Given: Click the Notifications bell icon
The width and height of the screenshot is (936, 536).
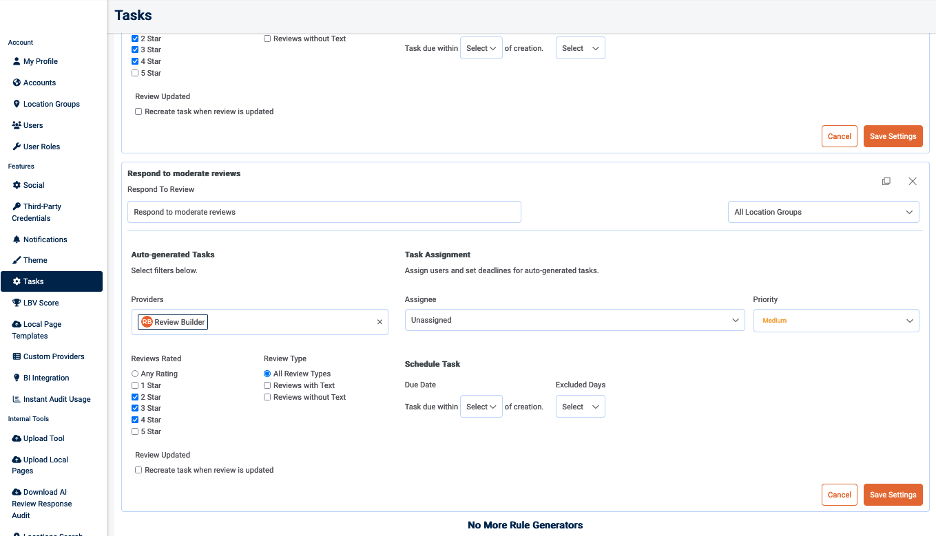Looking at the screenshot, I should click(16, 239).
